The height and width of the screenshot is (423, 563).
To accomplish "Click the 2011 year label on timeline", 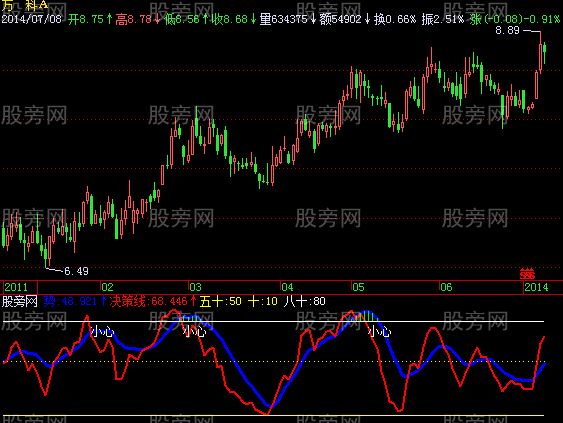I will [x=16, y=287].
